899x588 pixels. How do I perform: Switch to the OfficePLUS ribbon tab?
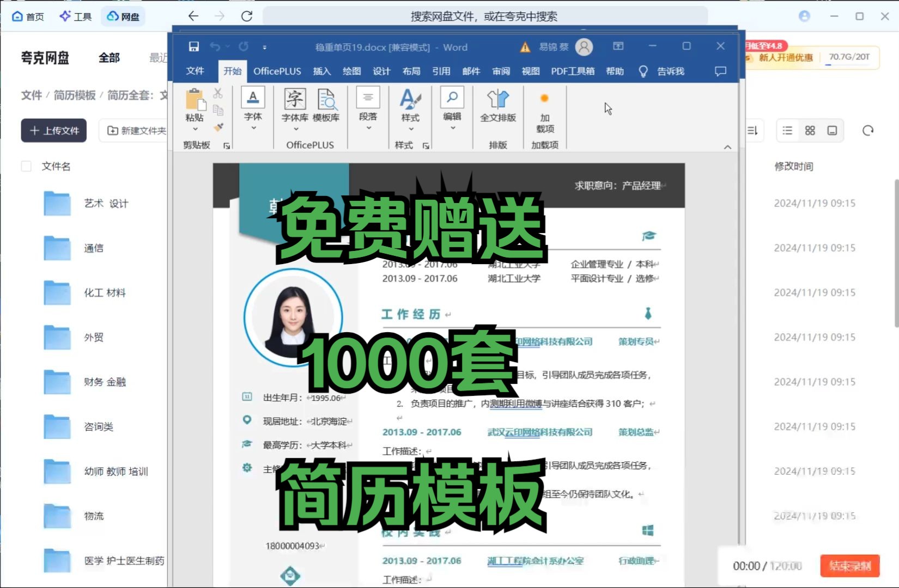click(x=277, y=71)
